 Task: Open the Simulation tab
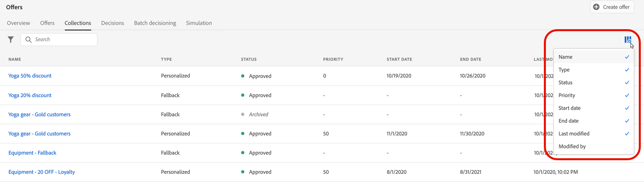click(199, 23)
